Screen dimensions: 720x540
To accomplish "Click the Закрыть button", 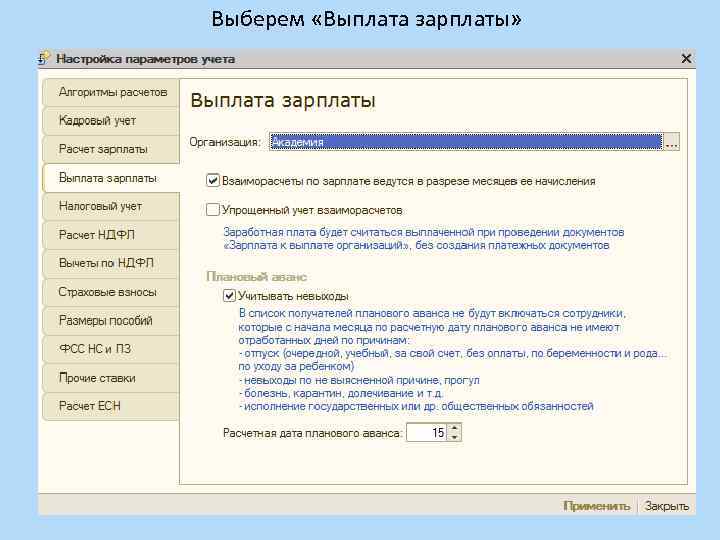I will pyautogui.click(x=666, y=506).
